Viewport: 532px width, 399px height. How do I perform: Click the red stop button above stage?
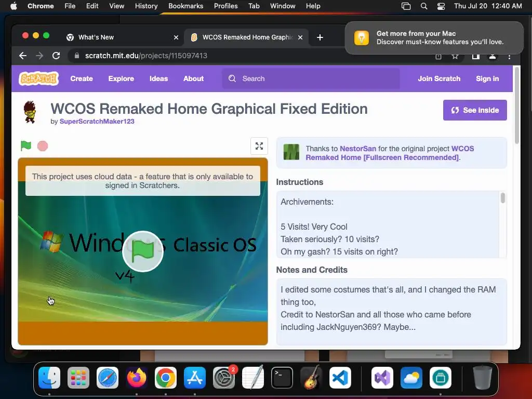click(x=43, y=146)
